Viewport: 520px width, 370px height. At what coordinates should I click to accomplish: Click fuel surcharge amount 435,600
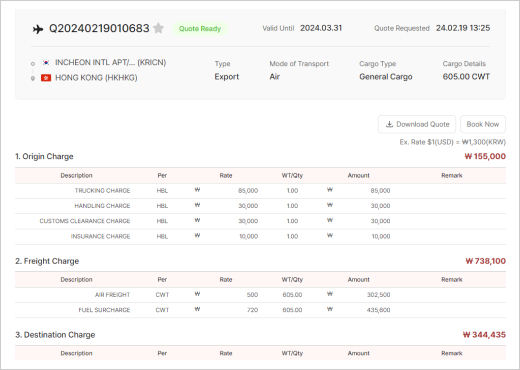click(379, 310)
